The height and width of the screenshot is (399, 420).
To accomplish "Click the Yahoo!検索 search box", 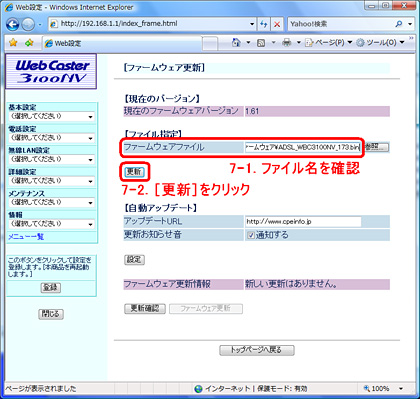I will point(341,24).
